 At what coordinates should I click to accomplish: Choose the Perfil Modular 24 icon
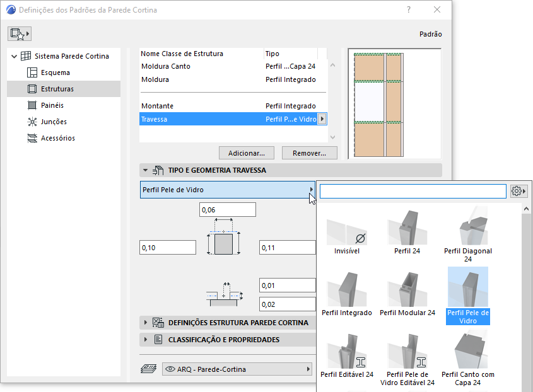[407, 289]
